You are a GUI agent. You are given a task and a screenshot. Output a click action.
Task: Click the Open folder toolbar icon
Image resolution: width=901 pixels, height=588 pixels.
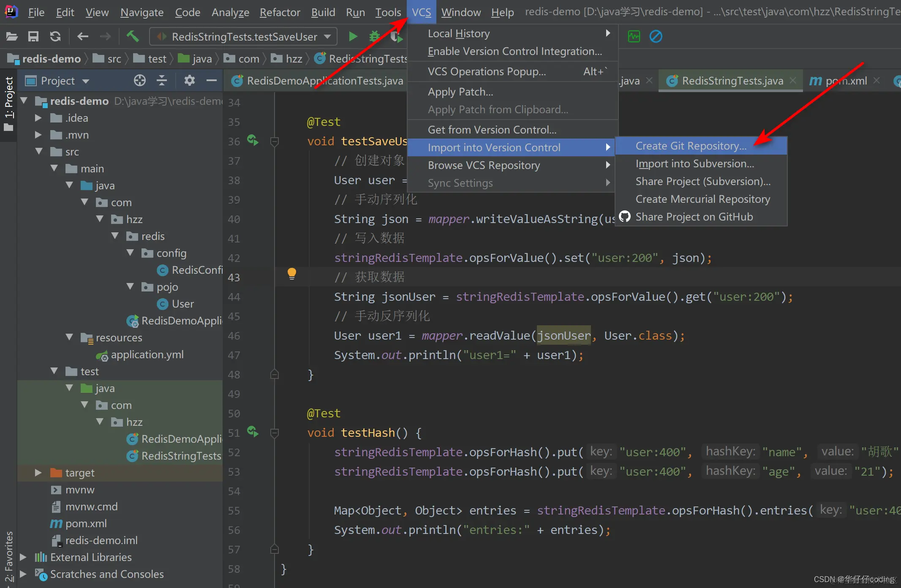point(12,37)
